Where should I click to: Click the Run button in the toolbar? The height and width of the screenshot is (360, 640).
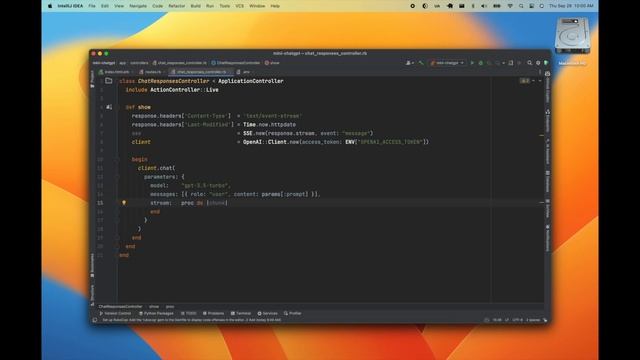coord(472,63)
